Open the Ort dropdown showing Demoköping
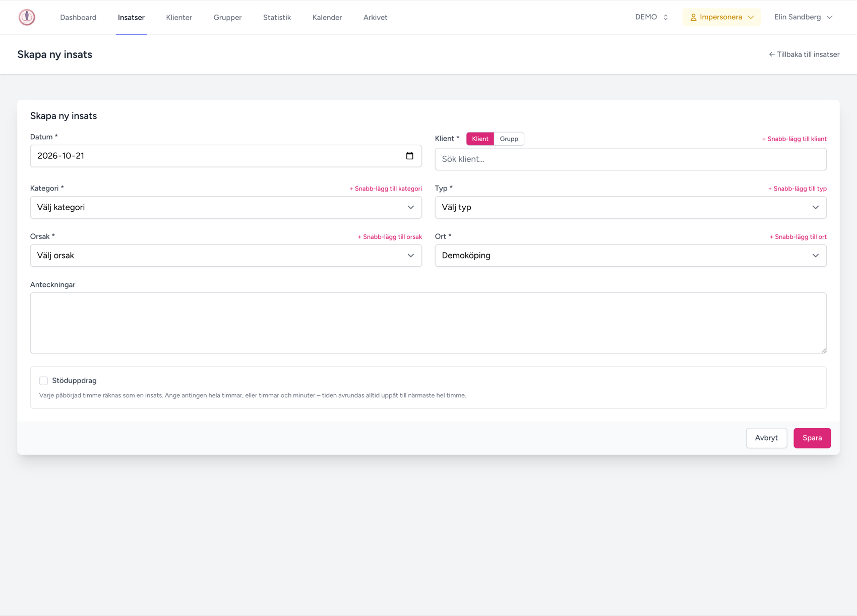Viewport: 857px width, 616px height. pos(631,256)
